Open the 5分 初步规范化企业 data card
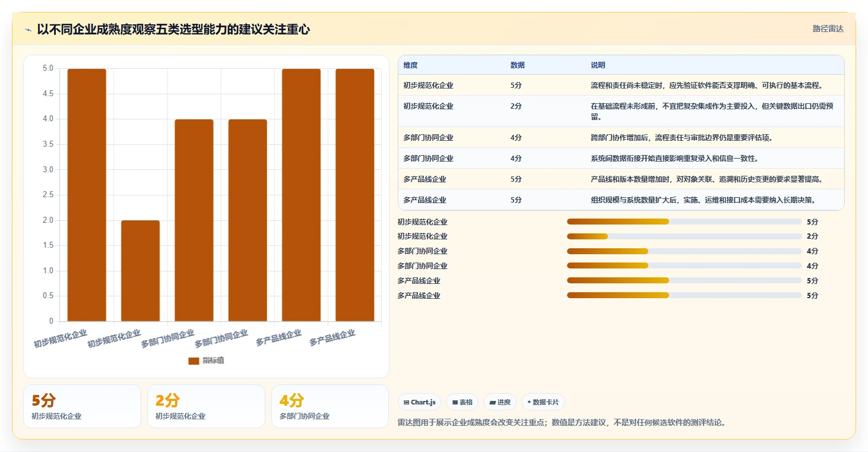Viewport: 868px width, 452px height. pos(82,406)
